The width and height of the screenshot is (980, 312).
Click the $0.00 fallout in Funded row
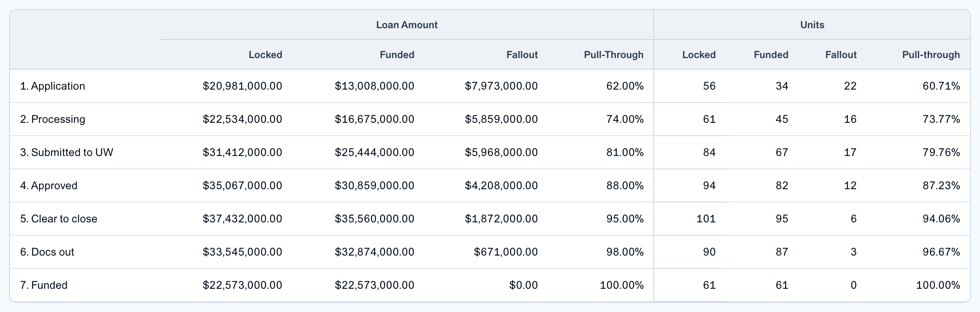point(524,285)
